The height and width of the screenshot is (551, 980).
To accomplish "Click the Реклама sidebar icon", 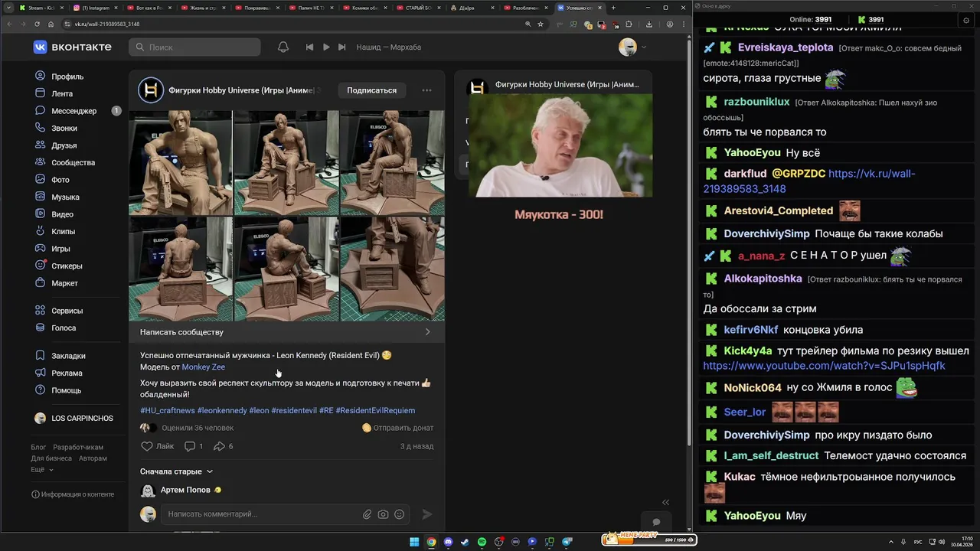I will click(x=41, y=373).
